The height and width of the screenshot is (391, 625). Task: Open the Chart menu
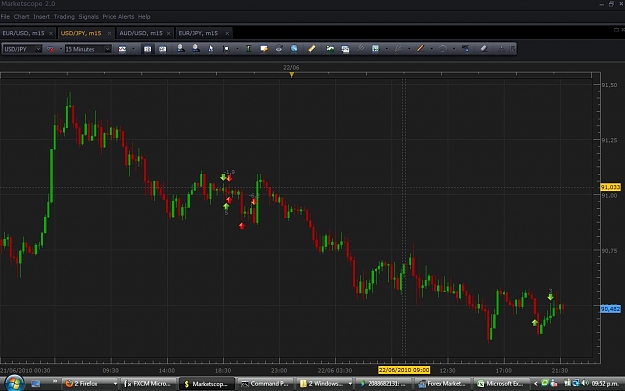tap(22, 17)
